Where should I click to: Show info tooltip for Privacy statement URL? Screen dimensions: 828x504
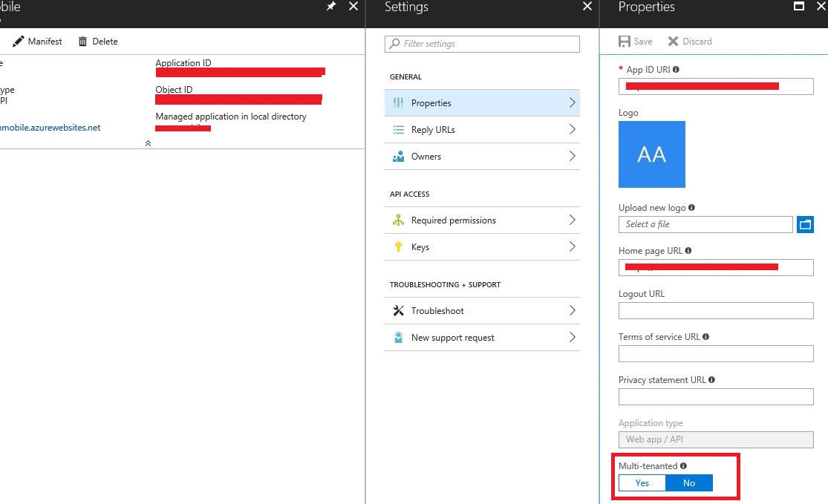[711, 380]
